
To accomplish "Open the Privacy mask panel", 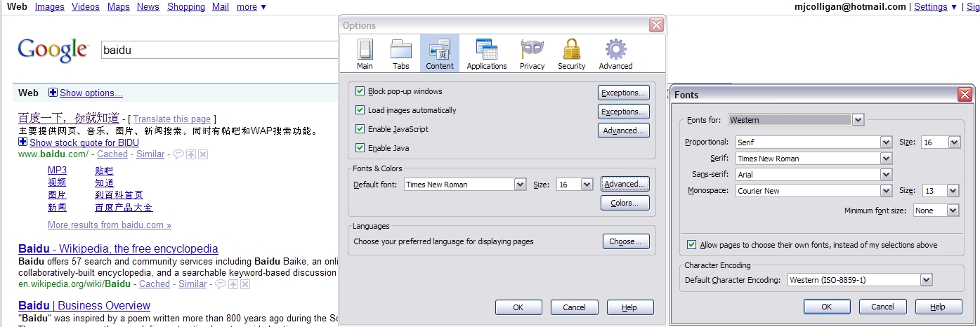I will click(532, 54).
